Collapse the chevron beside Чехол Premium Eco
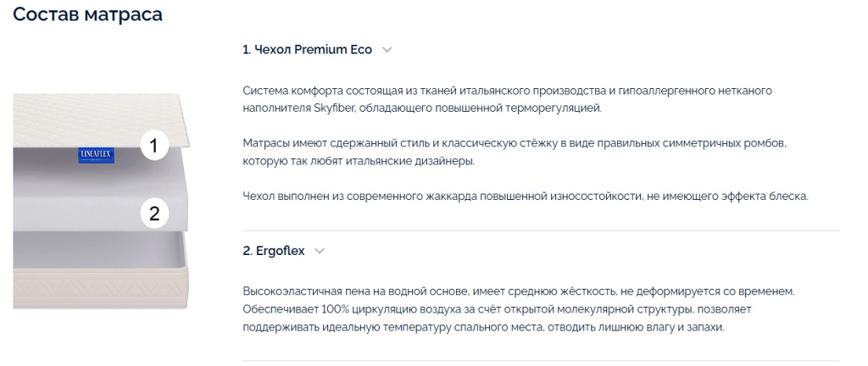Screen dimensions: 868x366 [387, 50]
